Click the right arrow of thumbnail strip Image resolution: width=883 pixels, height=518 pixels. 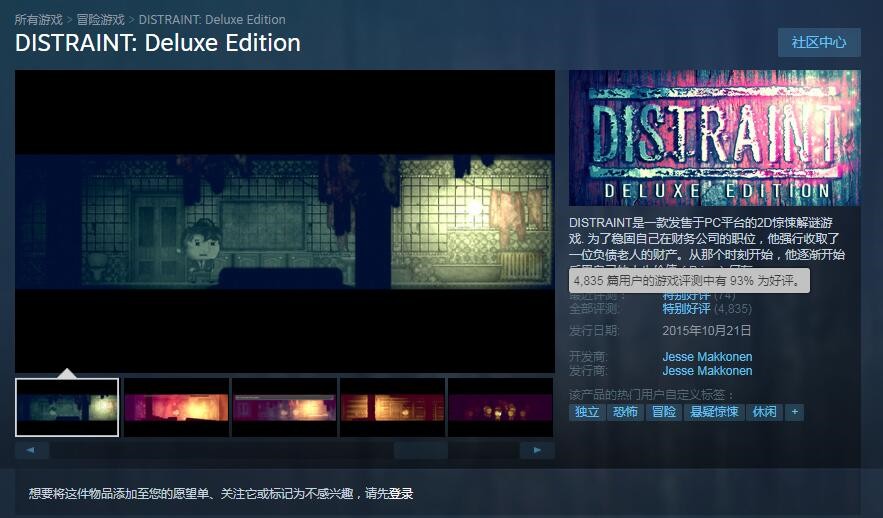pos(537,450)
